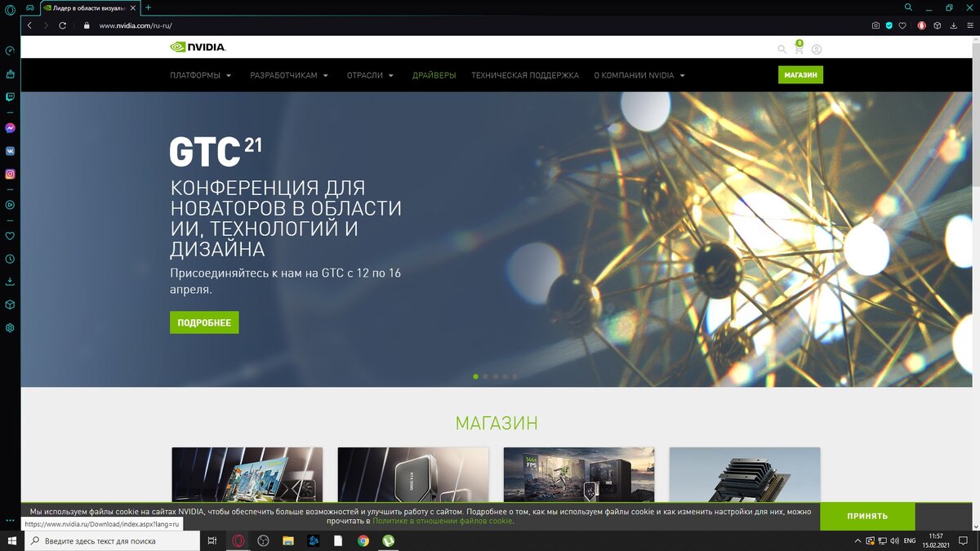Open the NVIDIA shopping cart icon
The height and width of the screenshot is (551, 980).
[x=799, y=48]
